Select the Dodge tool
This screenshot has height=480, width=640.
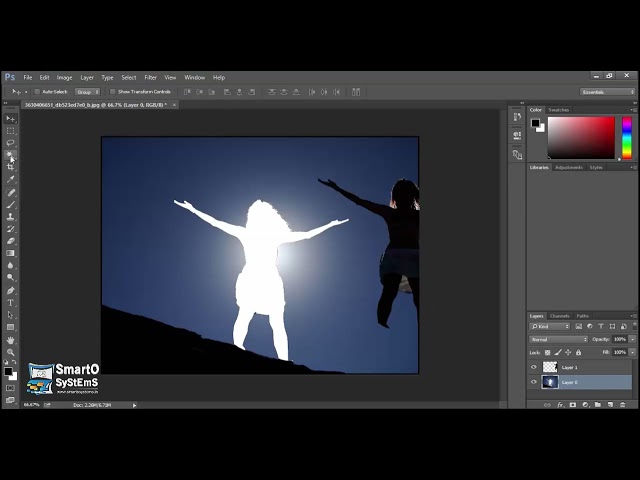click(11, 277)
